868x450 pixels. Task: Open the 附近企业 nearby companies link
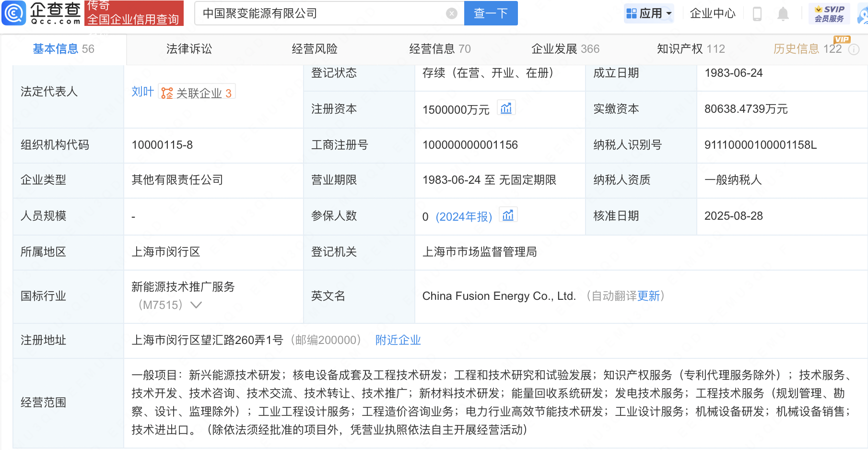398,340
